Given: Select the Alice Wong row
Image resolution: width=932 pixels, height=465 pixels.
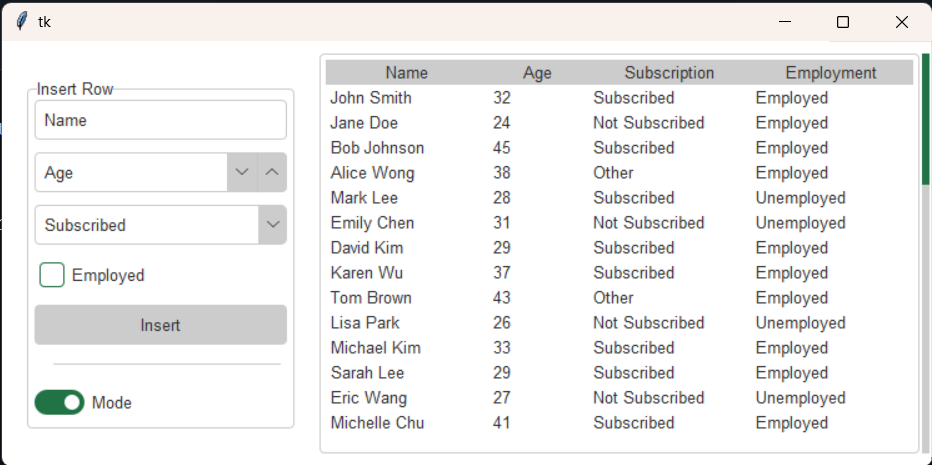Looking at the screenshot, I should (x=619, y=172).
